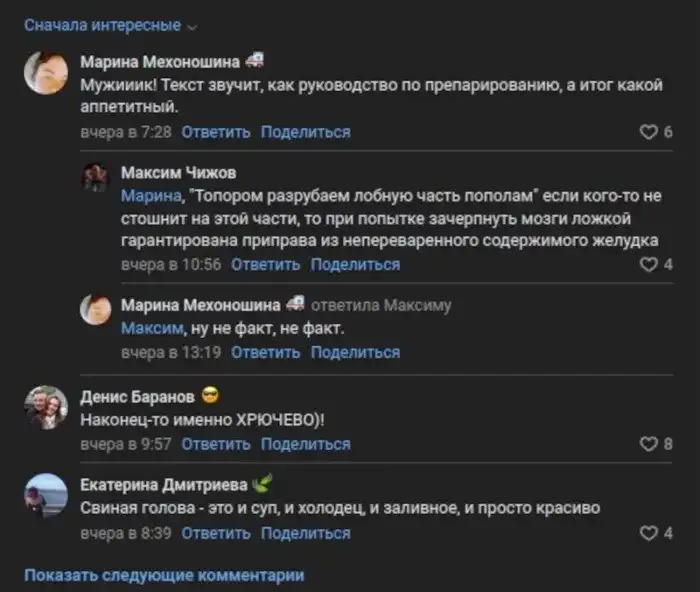Share Екатерина Дмитриева's comment
Image resolution: width=700 pixels, height=592 pixels.
tap(306, 533)
